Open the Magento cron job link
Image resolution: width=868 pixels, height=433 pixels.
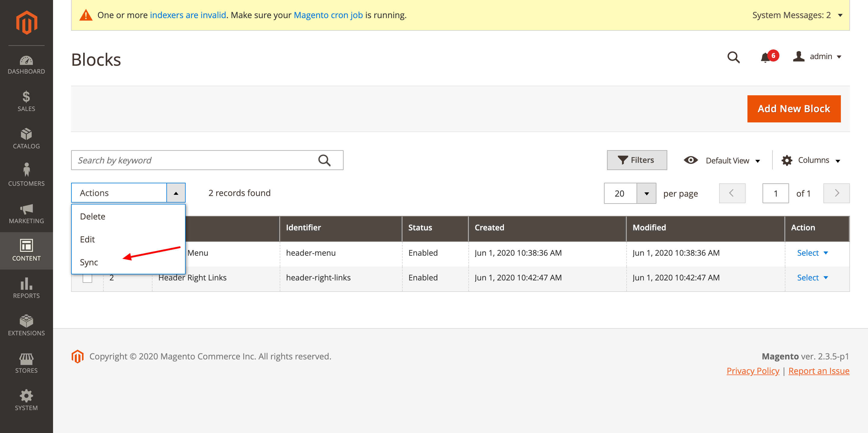pyautogui.click(x=328, y=15)
